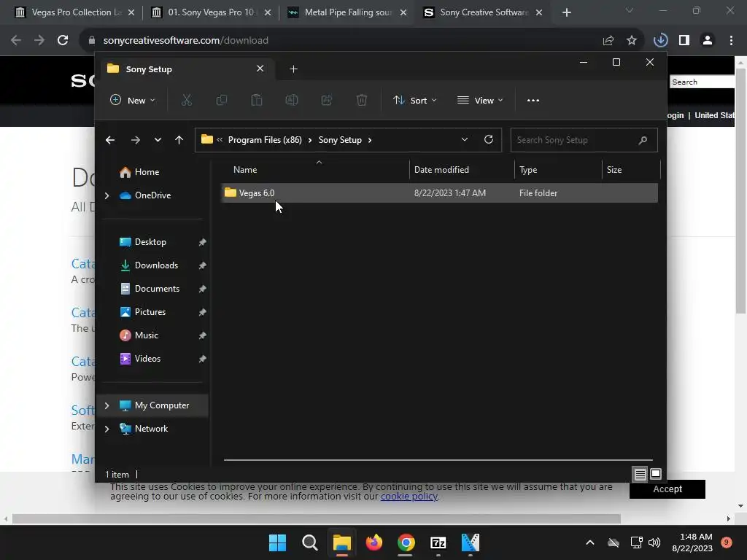Viewport: 747px width, 560px height.
Task: Click Program Files (x86) breadcrumb
Action: [265, 140]
